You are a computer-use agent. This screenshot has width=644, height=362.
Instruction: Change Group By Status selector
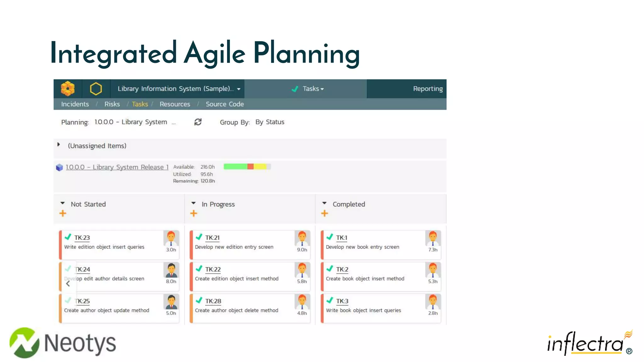click(270, 122)
